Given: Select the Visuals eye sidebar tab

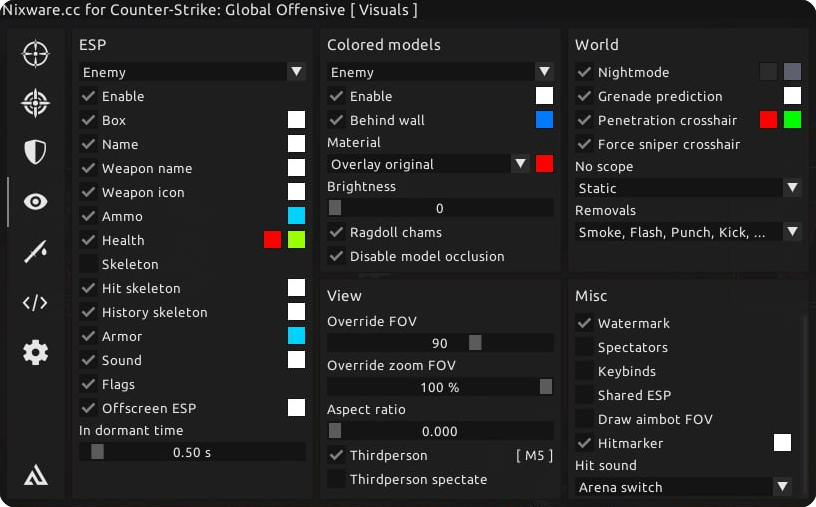Looking at the screenshot, I should click(35, 201).
